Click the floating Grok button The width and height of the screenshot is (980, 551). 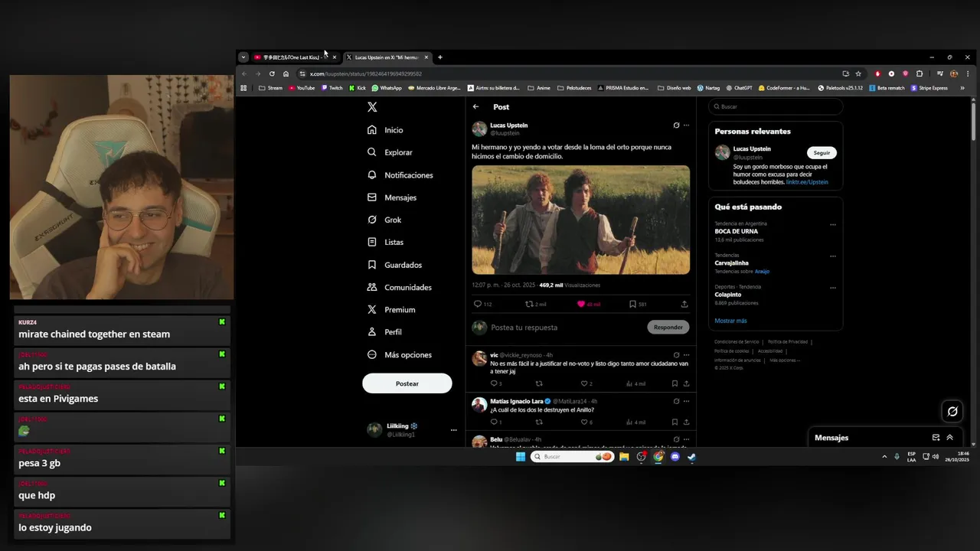[x=952, y=412]
